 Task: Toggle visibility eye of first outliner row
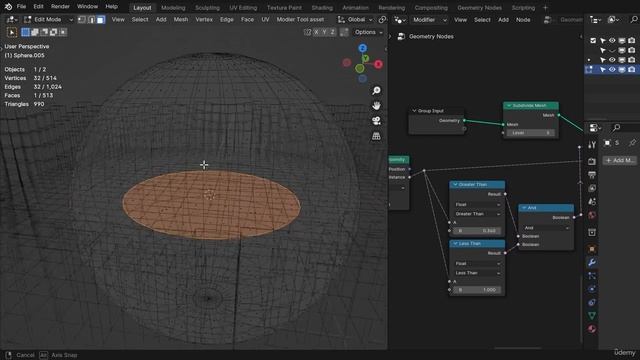point(612,40)
